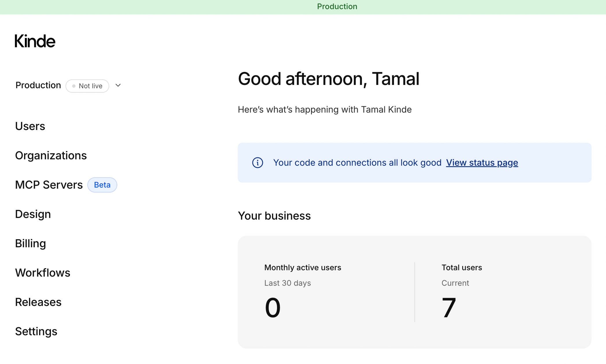Viewport: 606px width, 364px height.
Task: Open Releases from the sidebar
Action: pos(38,302)
